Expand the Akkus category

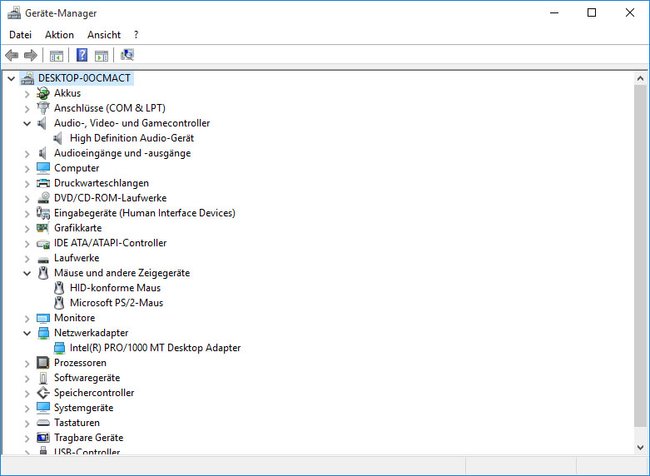pos(27,94)
